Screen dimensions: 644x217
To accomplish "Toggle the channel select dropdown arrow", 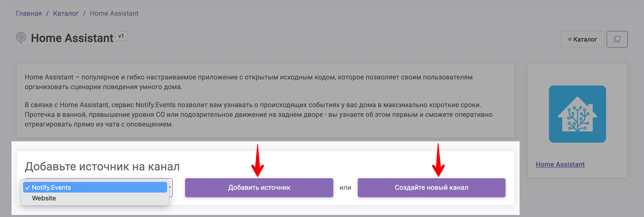I will (x=170, y=187).
